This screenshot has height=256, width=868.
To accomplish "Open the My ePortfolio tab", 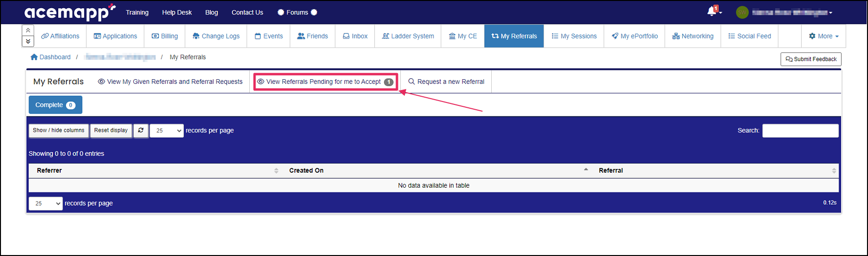I will click(x=635, y=36).
